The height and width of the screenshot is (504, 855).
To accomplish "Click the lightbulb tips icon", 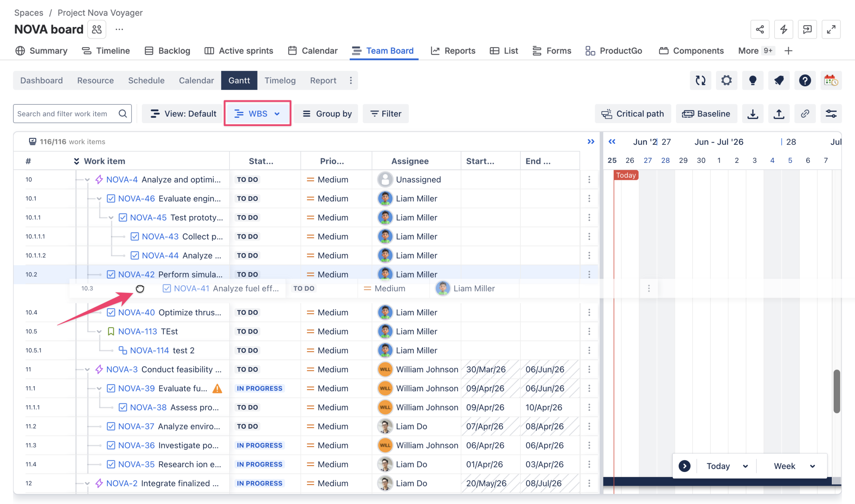I will click(753, 80).
